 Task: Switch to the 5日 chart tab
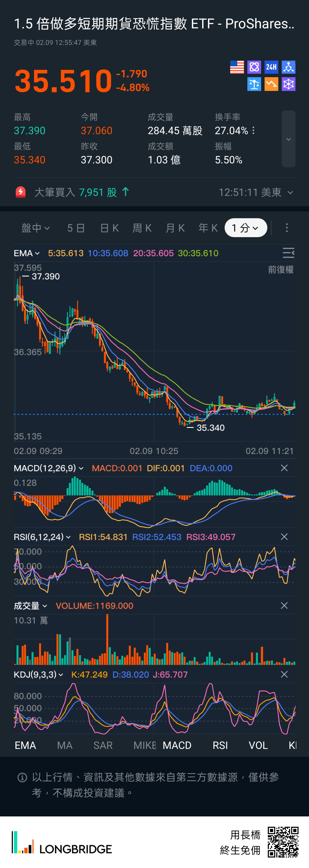tap(76, 228)
